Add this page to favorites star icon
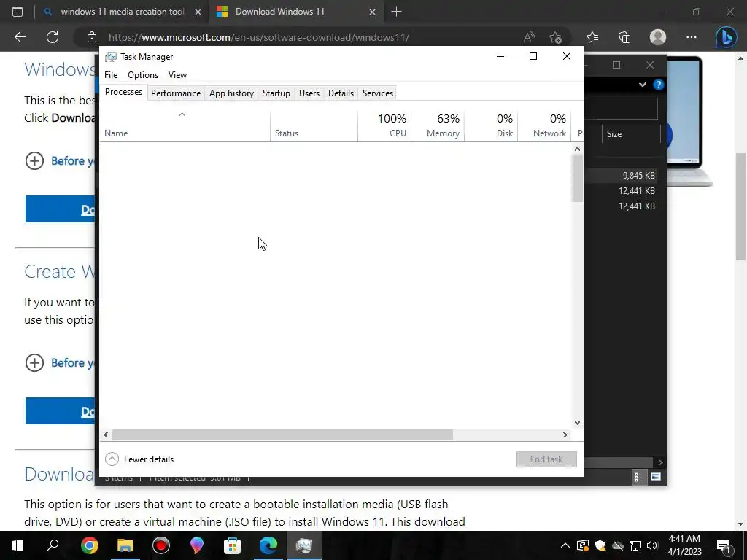 pyautogui.click(x=555, y=37)
